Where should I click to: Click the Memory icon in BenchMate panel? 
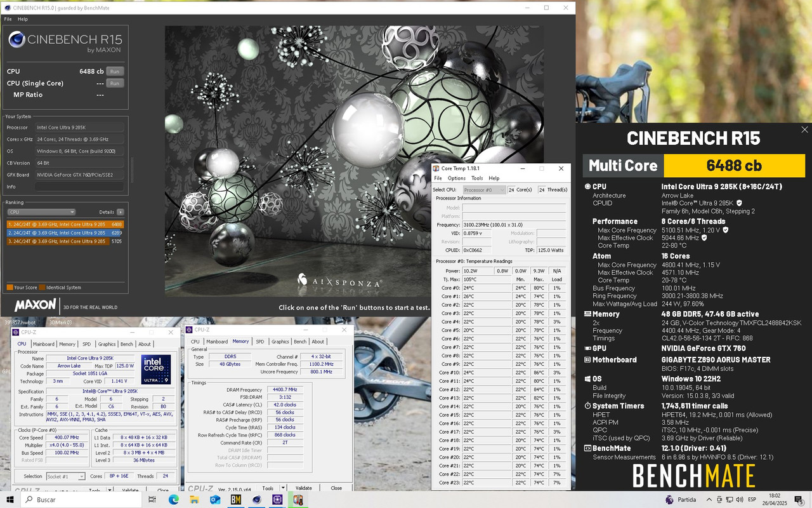click(587, 314)
